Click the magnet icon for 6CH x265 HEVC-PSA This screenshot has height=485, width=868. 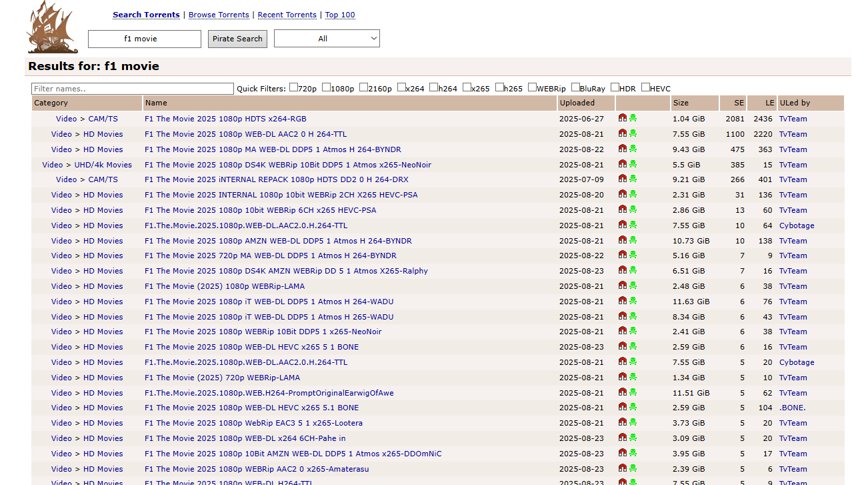pyautogui.click(x=623, y=209)
